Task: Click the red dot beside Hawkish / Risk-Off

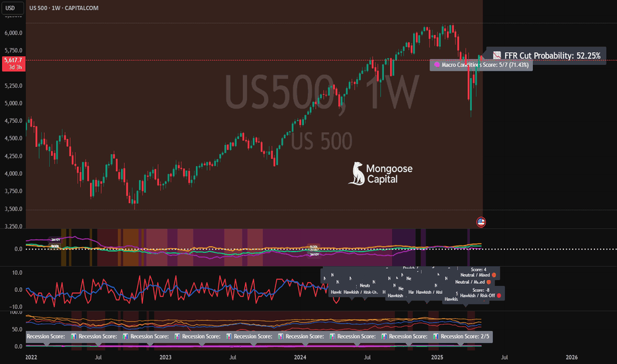Action: [498, 296]
